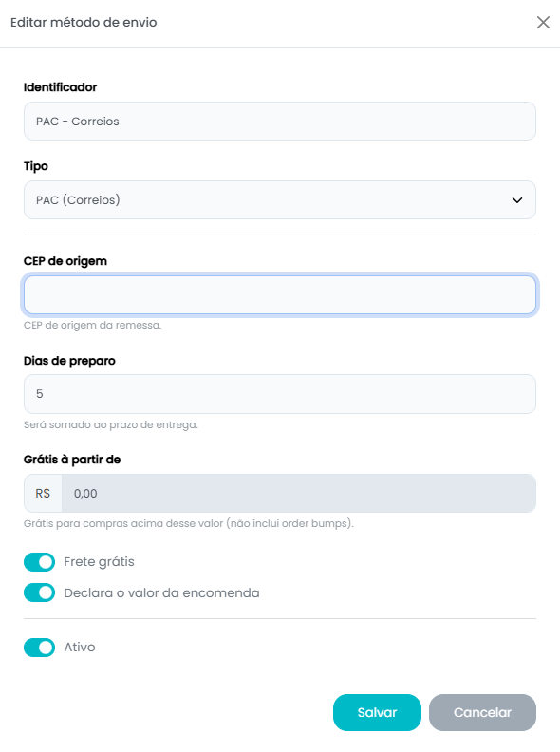The height and width of the screenshot is (752, 560).
Task: Select the Dias de preparo field showing 5
Action: tap(279, 394)
